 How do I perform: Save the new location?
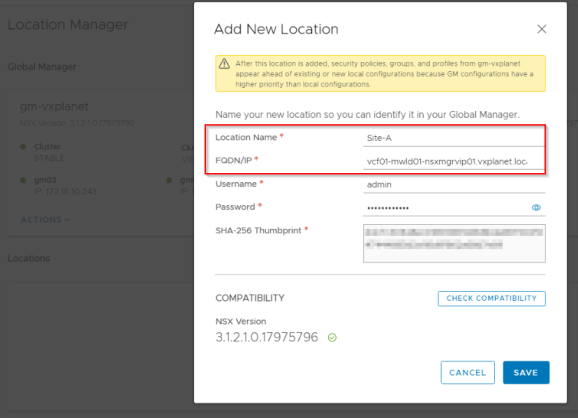[526, 372]
